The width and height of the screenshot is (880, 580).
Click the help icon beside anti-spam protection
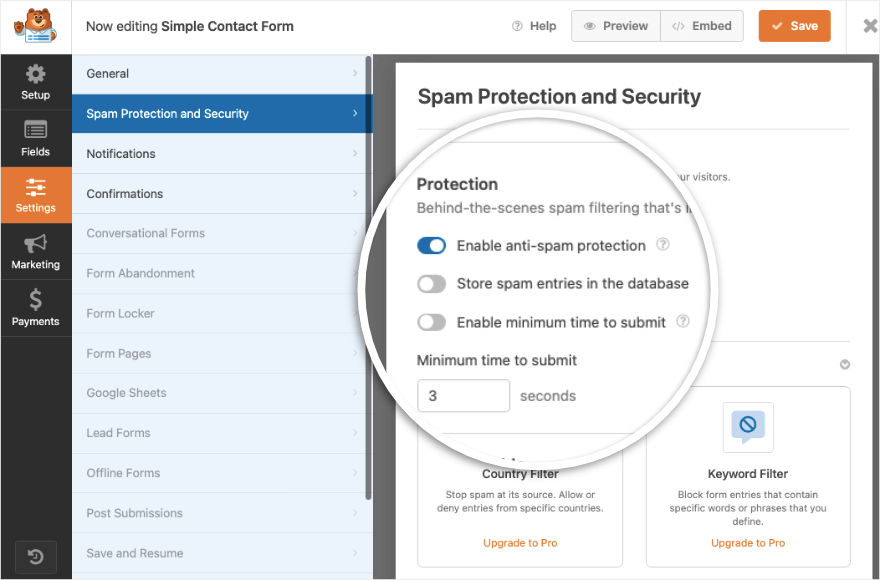click(x=663, y=244)
